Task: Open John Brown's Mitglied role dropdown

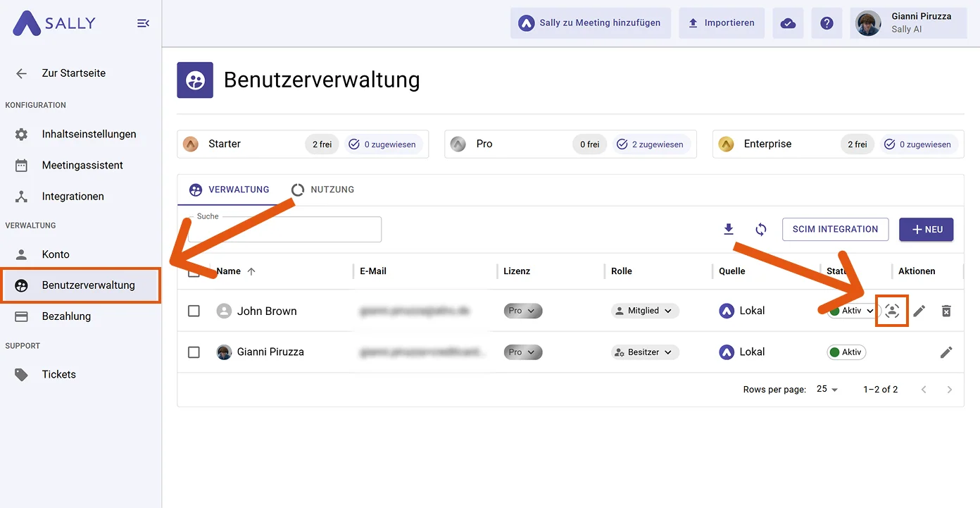Action: click(645, 311)
